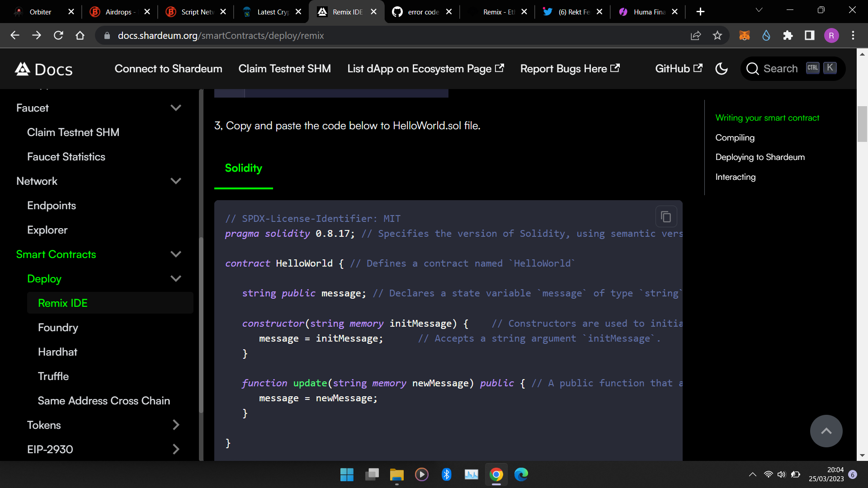Collapse the Smart Contracts section
The width and height of the screenshot is (868, 488).
pos(176,254)
